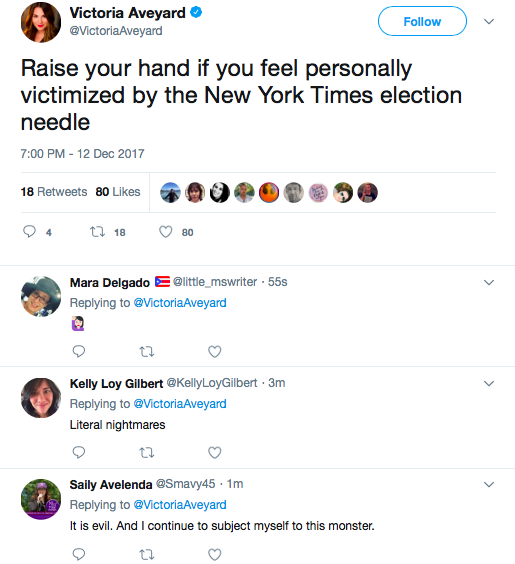Like Mara Delgado's reply

(215, 351)
